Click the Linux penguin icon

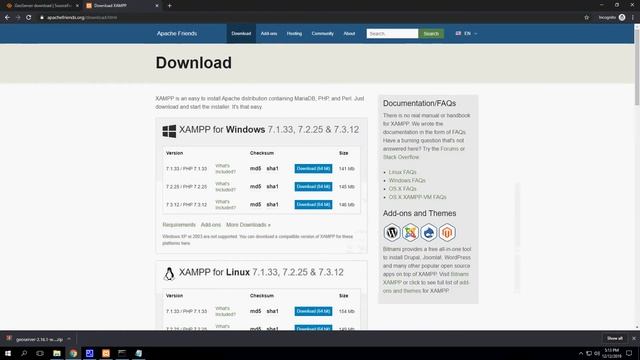169,273
